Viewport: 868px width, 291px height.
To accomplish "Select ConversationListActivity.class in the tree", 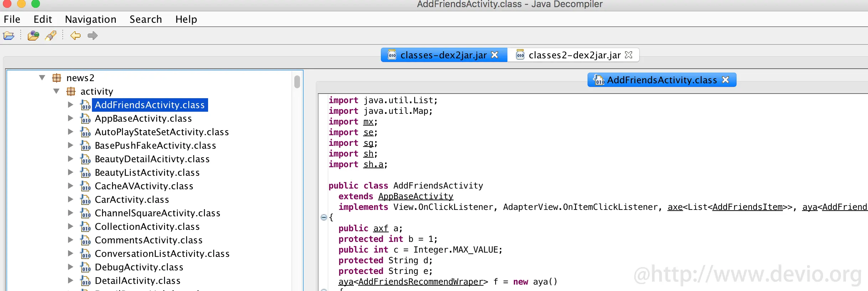I will (x=162, y=254).
